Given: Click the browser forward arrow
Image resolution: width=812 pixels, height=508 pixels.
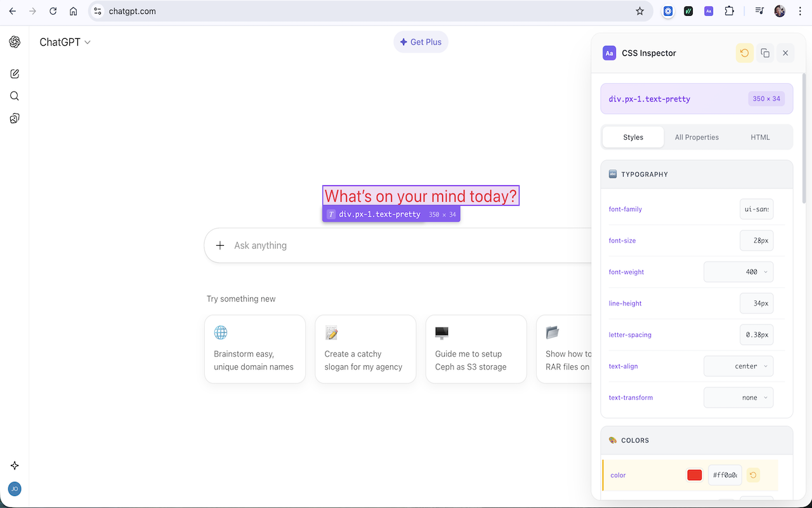Looking at the screenshot, I should (33, 11).
